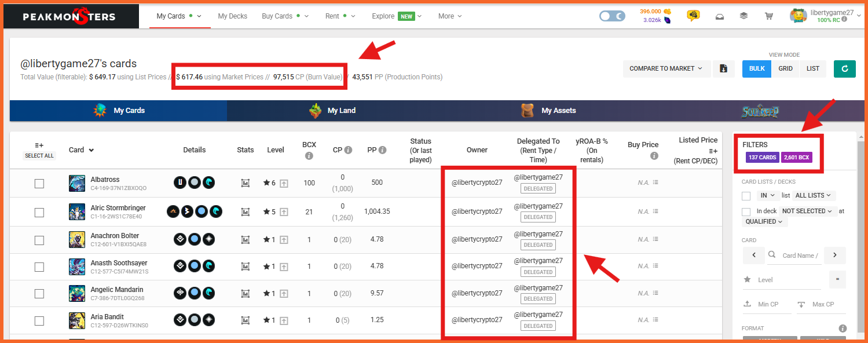The image size is (868, 343).
Task: Click level-up arrow for Anasth Soothsayer
Action: pyautogui.click(x=284, y=267)
